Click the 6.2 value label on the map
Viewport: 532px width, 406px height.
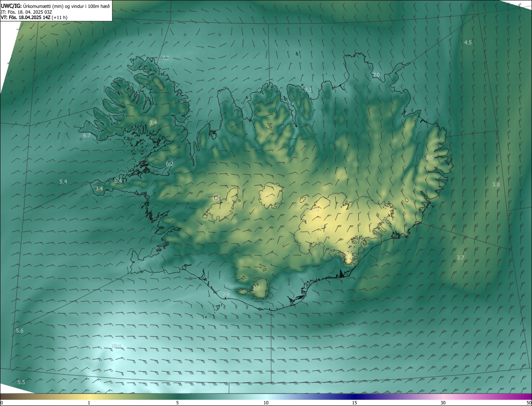pyautogui.click(x=170, y=164)
